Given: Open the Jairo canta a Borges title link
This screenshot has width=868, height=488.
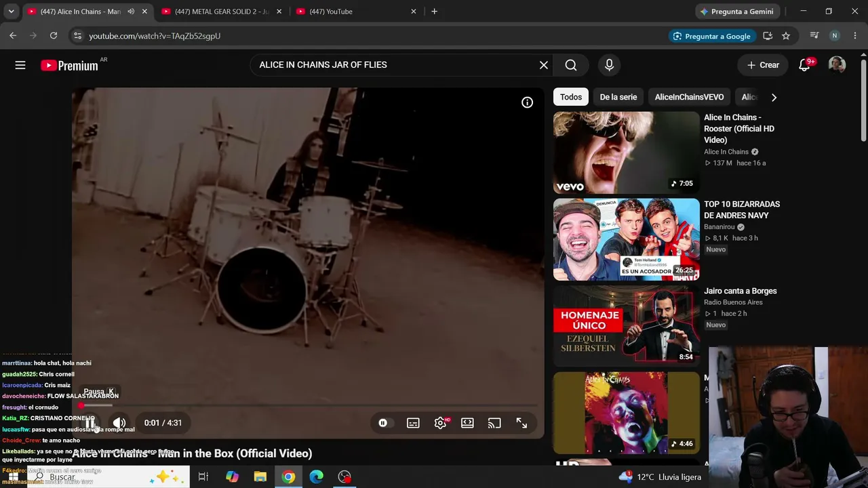Looking at the screenshot, I should pyautogui.click(x=741, y=291).
